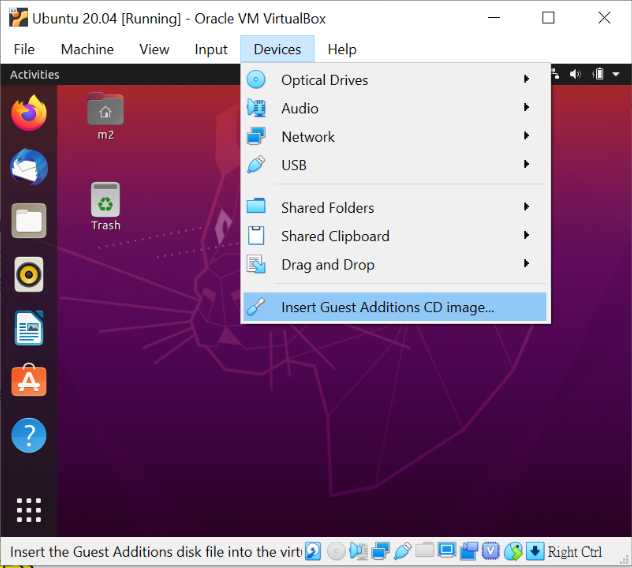Open the View menu
This screenshot has width=632, height=568.
pos(154,49)
